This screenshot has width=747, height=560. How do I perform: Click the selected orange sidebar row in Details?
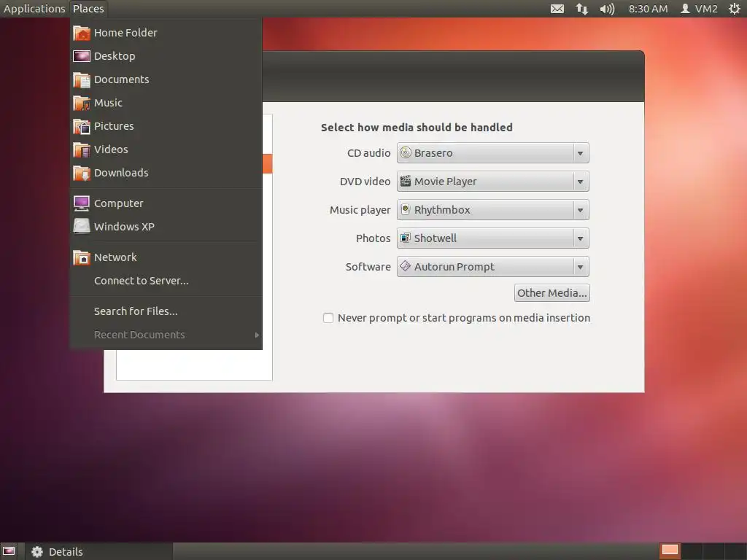(267, 163)
